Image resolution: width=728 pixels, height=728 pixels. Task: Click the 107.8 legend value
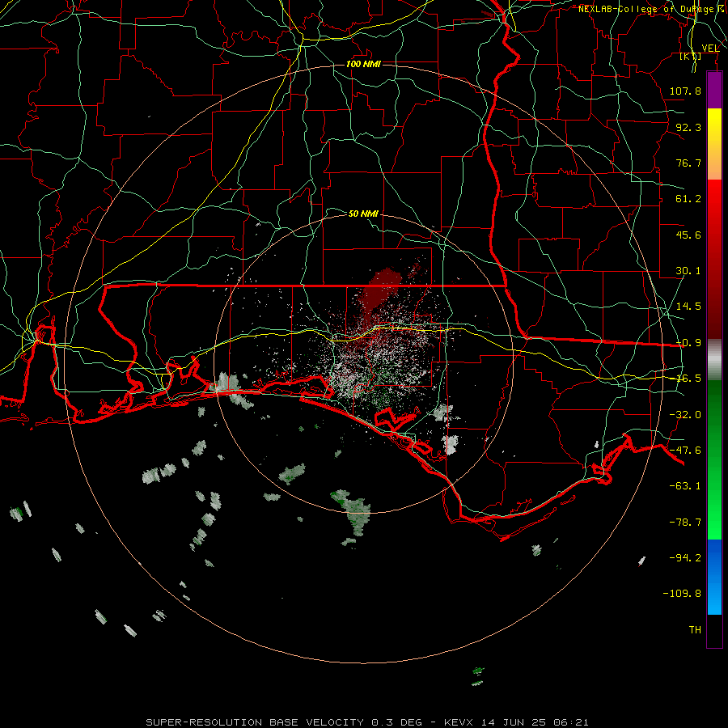click(x=685, y=91)
